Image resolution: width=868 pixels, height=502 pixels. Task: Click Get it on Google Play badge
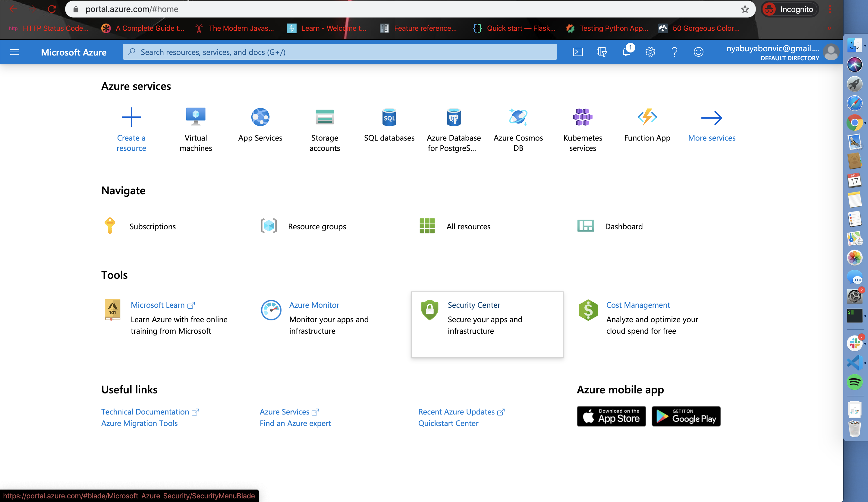pos(686,416)
